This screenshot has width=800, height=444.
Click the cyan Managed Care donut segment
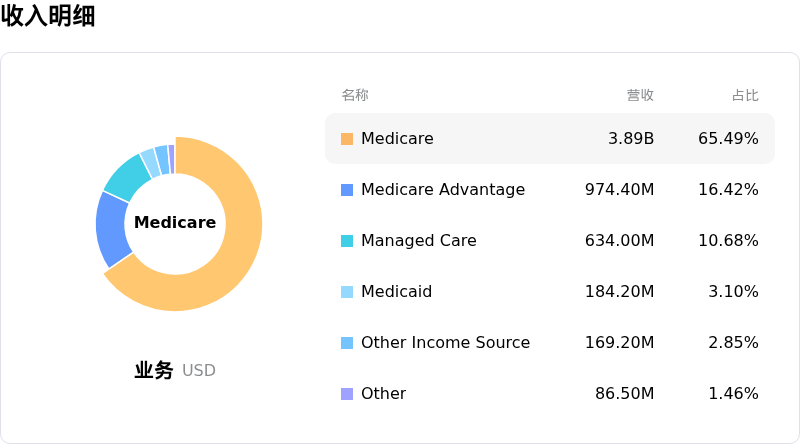(127, 177)
